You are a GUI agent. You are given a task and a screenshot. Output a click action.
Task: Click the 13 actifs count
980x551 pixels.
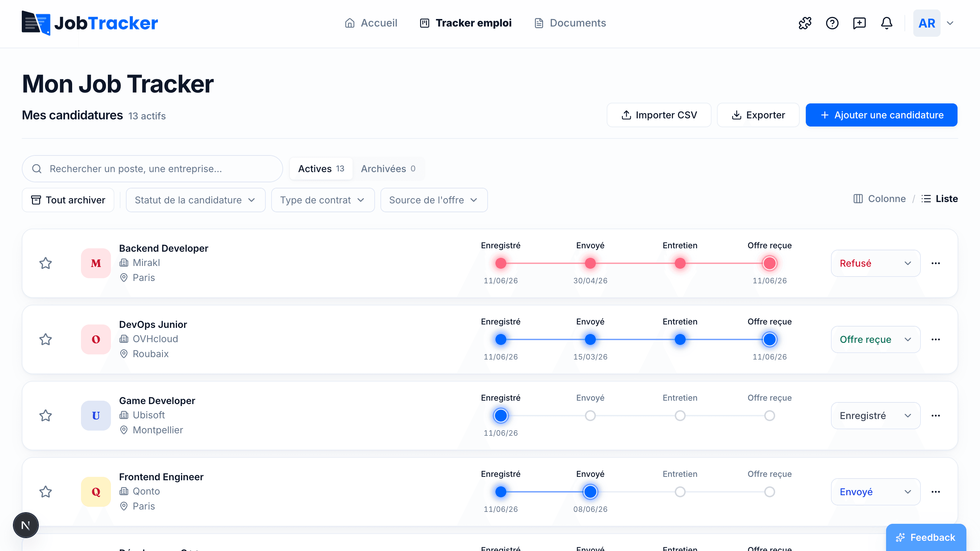pos(147,116)
